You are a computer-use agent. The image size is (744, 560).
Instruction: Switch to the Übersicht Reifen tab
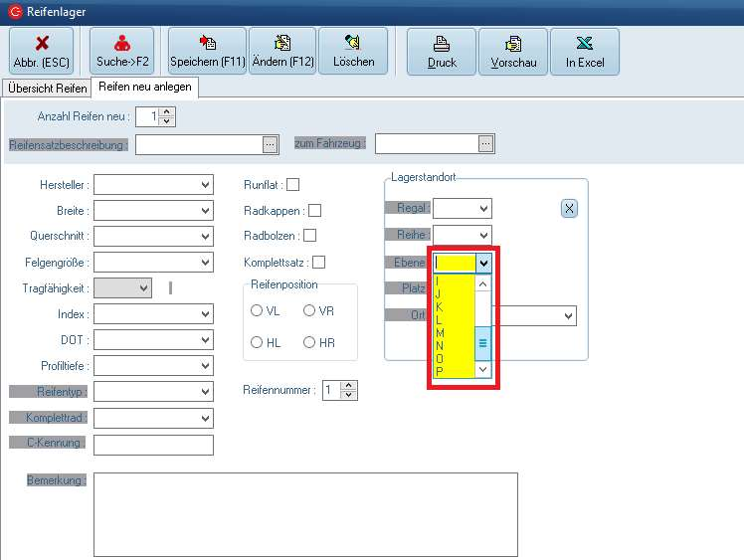[x=47, y=89]
